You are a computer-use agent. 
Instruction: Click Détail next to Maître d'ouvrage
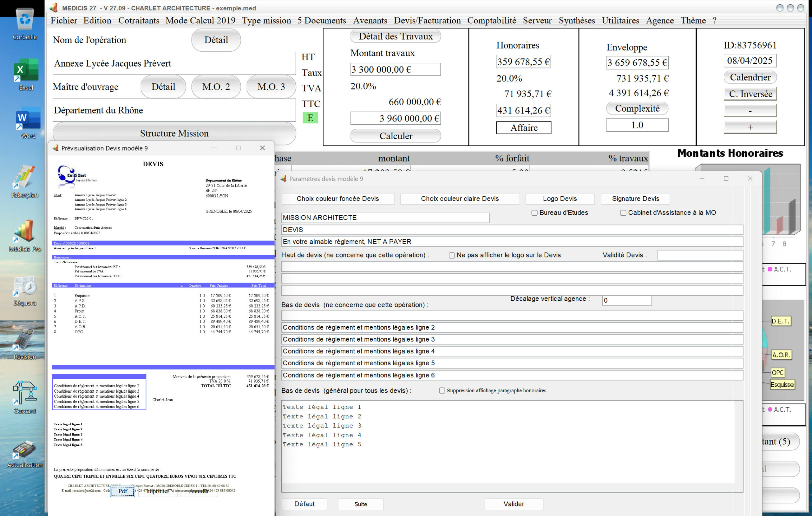tap(163, 87)
